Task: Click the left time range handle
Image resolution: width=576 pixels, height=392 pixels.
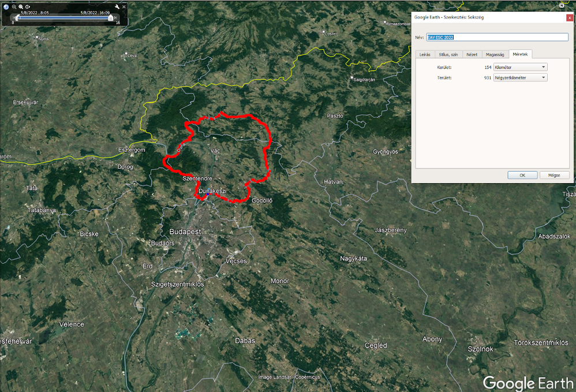Action: click(x=17, y=18)
